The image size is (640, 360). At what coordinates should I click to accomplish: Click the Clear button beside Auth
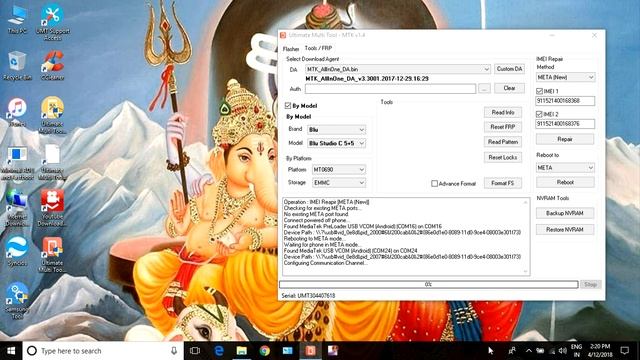pyautogui.click(x=509, y=88)
